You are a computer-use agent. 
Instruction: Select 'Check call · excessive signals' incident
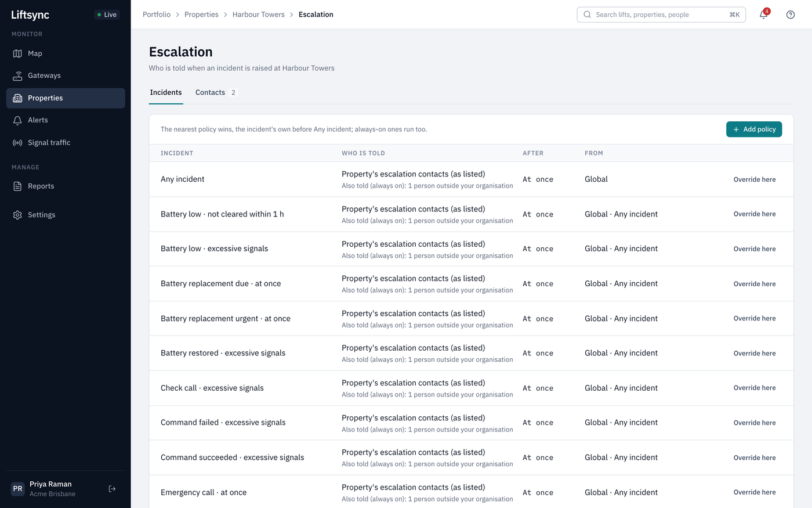tap(212, 388)
